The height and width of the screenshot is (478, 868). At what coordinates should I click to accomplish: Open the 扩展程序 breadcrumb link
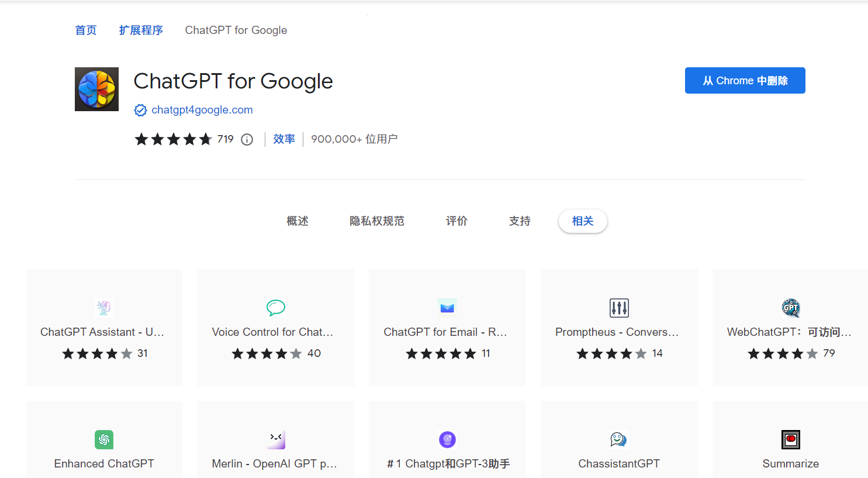click(x=141, y=30)
